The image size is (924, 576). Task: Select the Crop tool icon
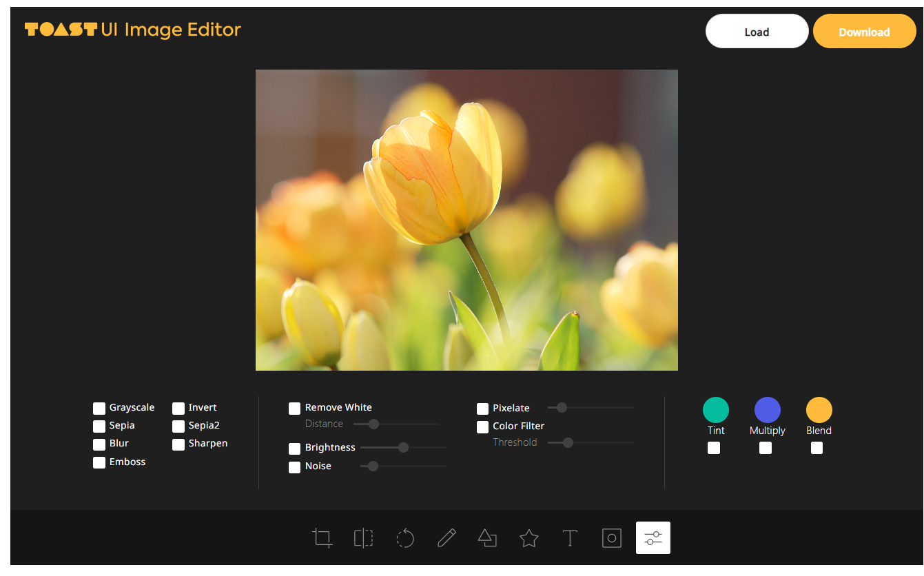coord(322,537)
